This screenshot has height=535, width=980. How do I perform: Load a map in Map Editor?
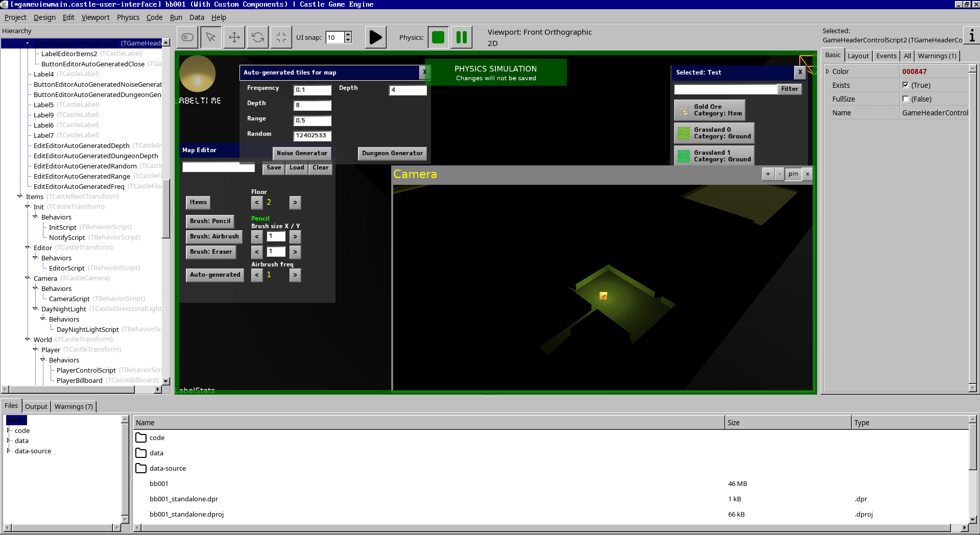tap(297, 168)
